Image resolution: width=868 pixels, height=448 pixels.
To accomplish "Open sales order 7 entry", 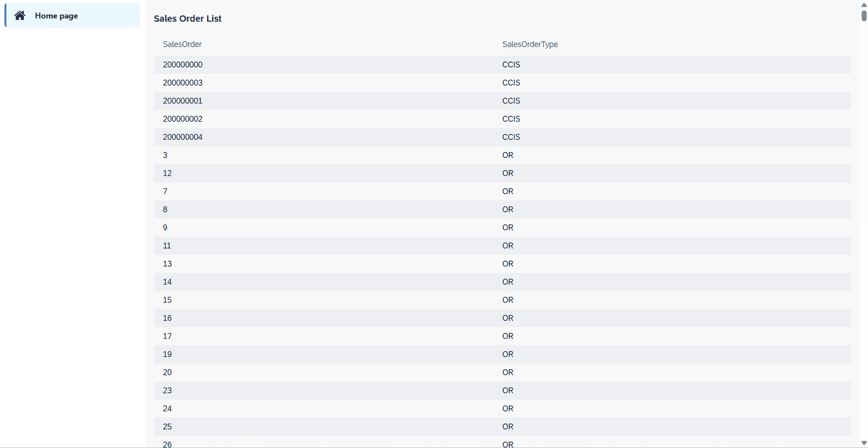I will [x=165, y=191].
